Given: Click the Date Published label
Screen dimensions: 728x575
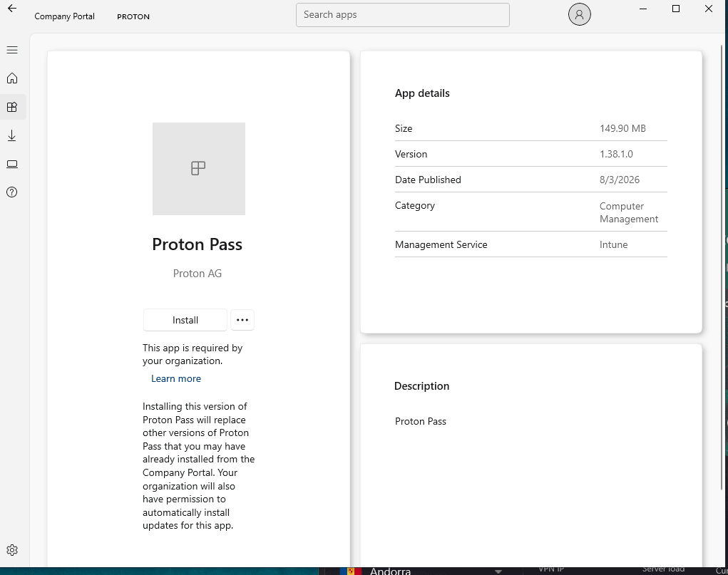Looking at the screenshot, I should [x=428, y=180].
